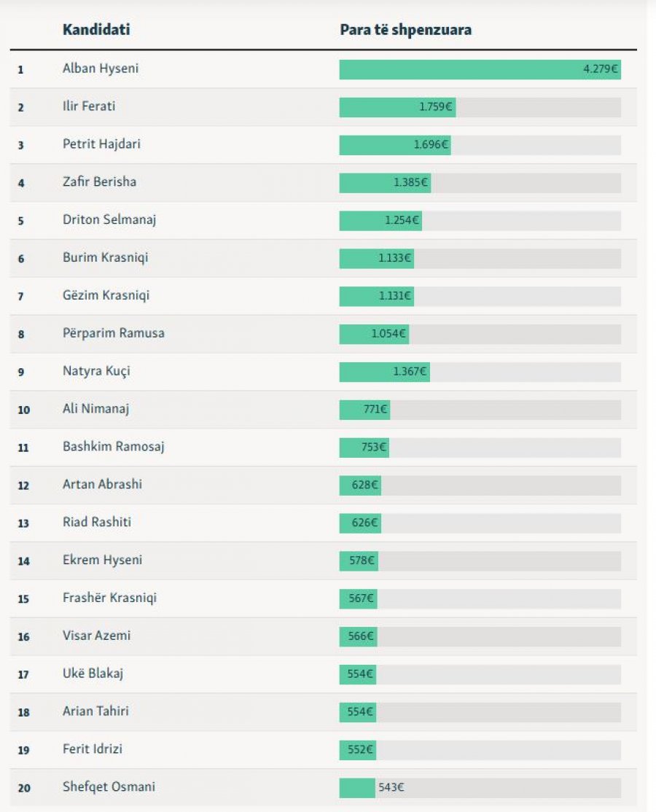This screenshot has width=656, height=812.
Task: Click Visar Azemi's 566€ bar
Action: coord(358,637)
